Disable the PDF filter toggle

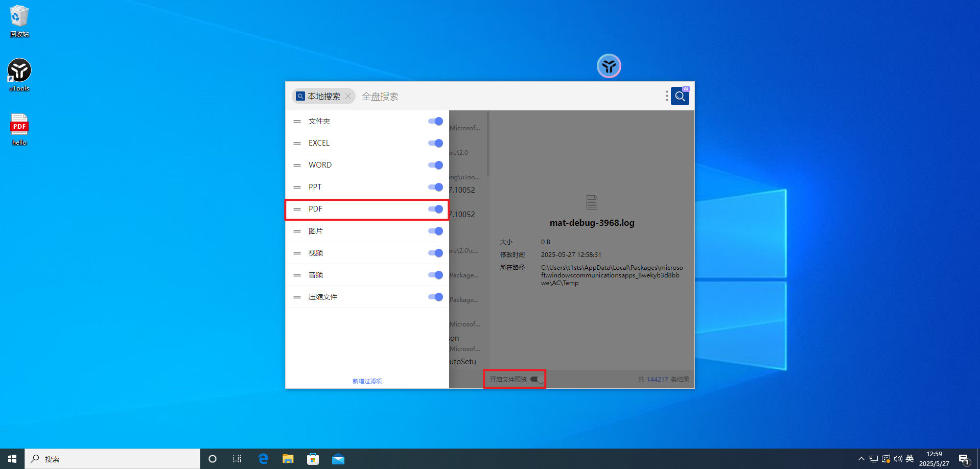436,209
